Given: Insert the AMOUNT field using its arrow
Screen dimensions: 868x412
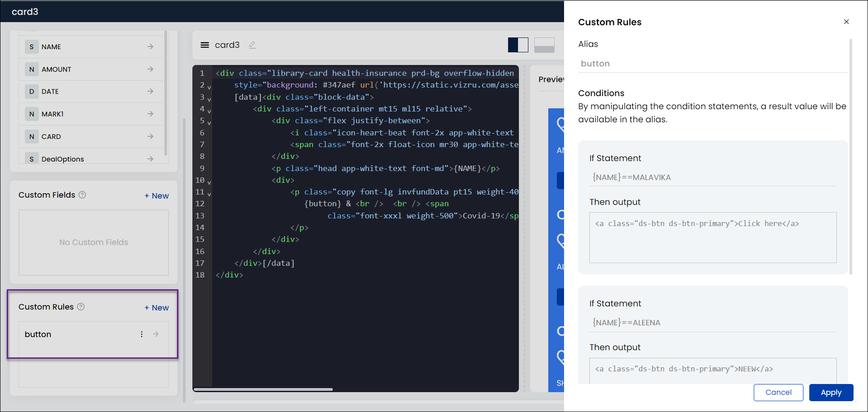Looking at the screenshot, I should pyautogui.click(x=150, y=69).
